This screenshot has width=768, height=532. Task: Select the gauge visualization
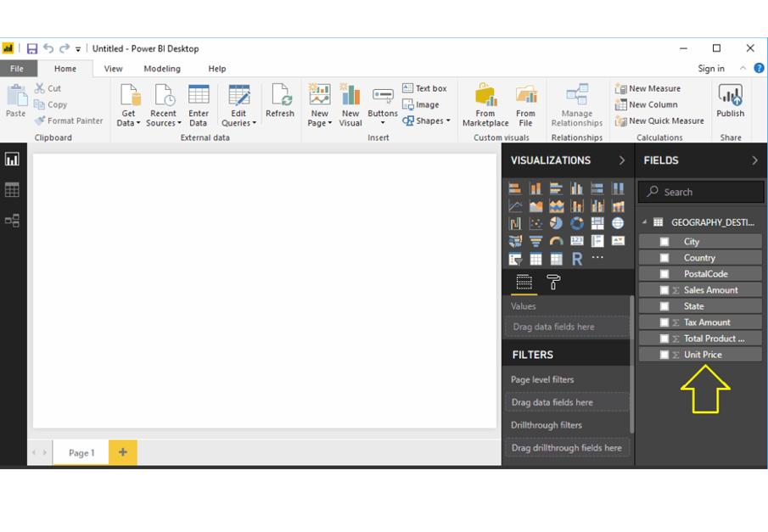(x=557, y=241)
